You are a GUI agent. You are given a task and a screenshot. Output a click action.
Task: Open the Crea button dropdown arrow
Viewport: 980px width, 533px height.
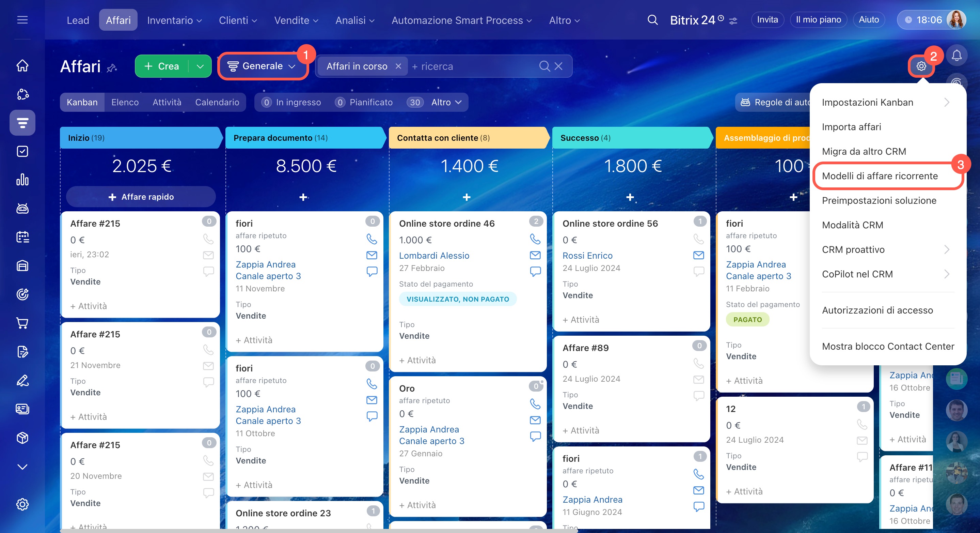[x=200, y=66]
